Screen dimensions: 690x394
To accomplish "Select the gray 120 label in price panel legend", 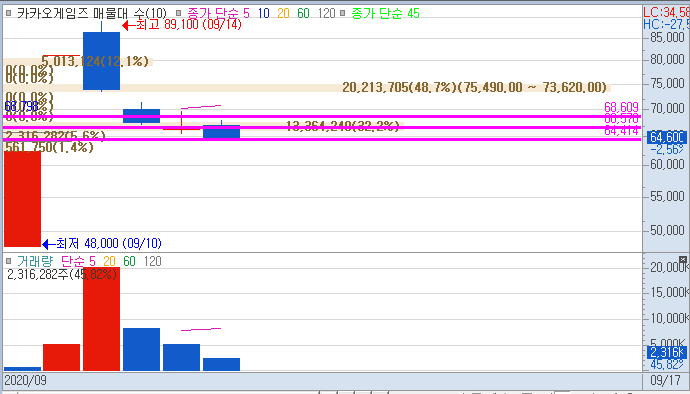I will 327,13.
